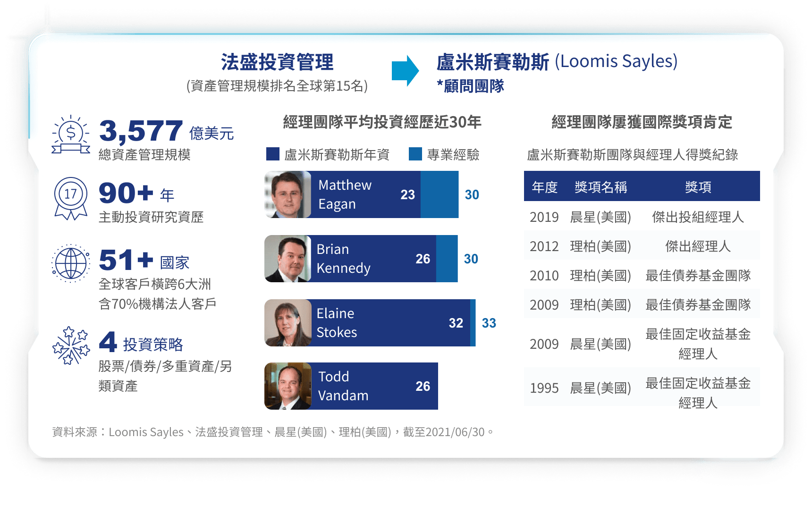
Task: Click the *顧問團隊 label
Action: [x=470, y=86]
